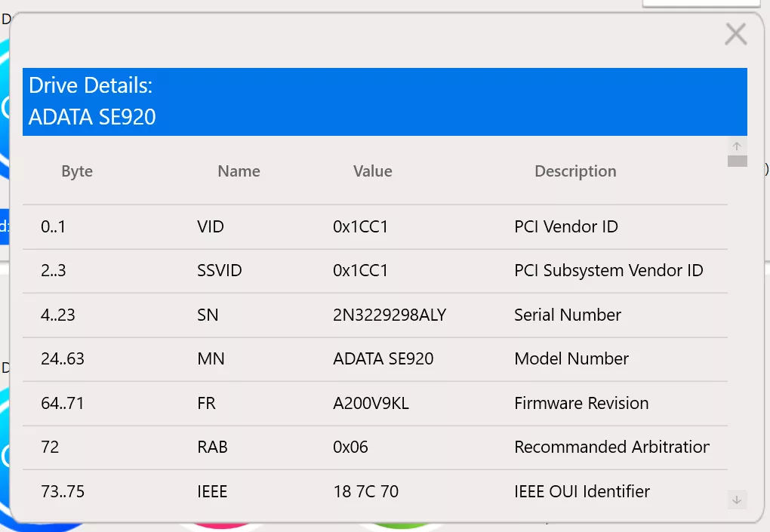
Task: Click the scrollbar thumb in details list
Action: [x=737, y=161]
